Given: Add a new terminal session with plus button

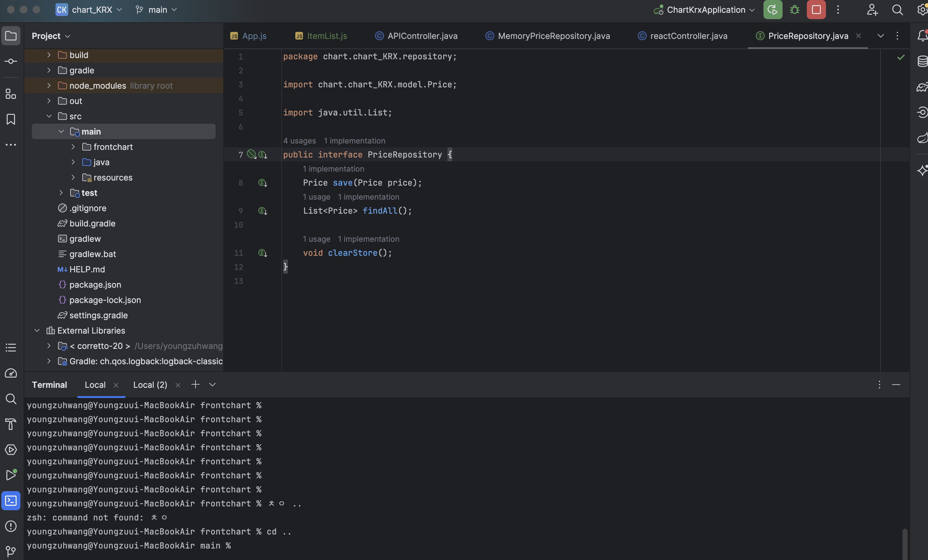Looking at the screenshot, I should 195,384.
